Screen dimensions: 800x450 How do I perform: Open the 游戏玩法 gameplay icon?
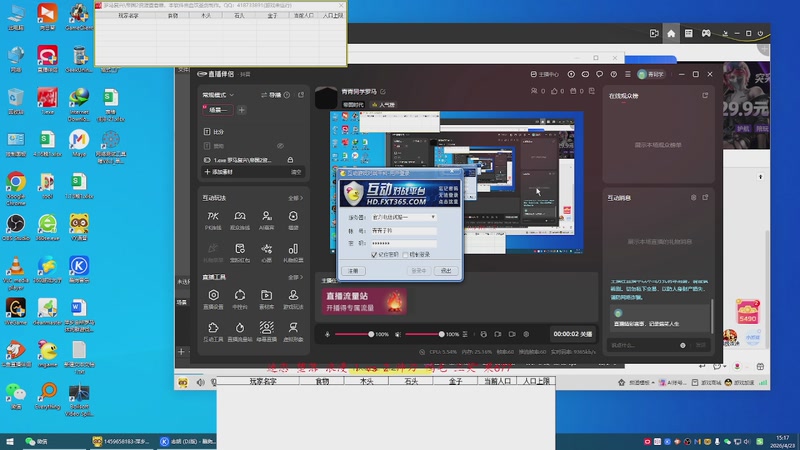(293, 299)
